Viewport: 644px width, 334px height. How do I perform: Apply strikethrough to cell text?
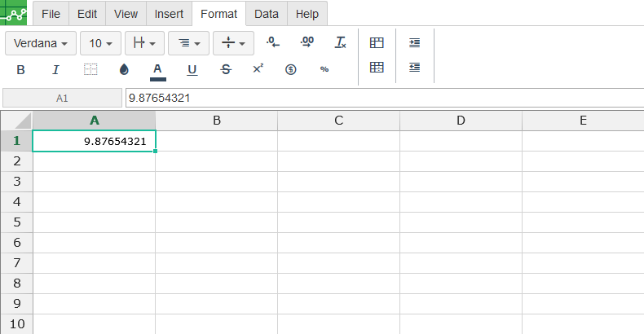pos(226,70)
